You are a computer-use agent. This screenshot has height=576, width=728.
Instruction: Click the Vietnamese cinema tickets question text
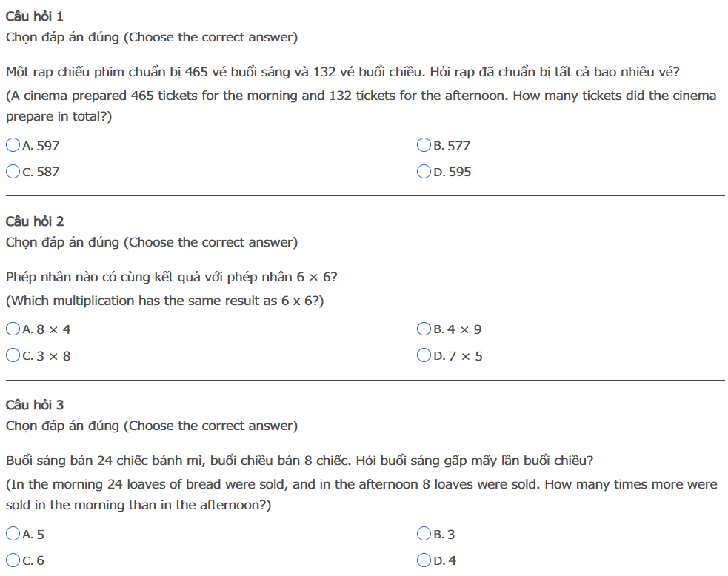342,73
